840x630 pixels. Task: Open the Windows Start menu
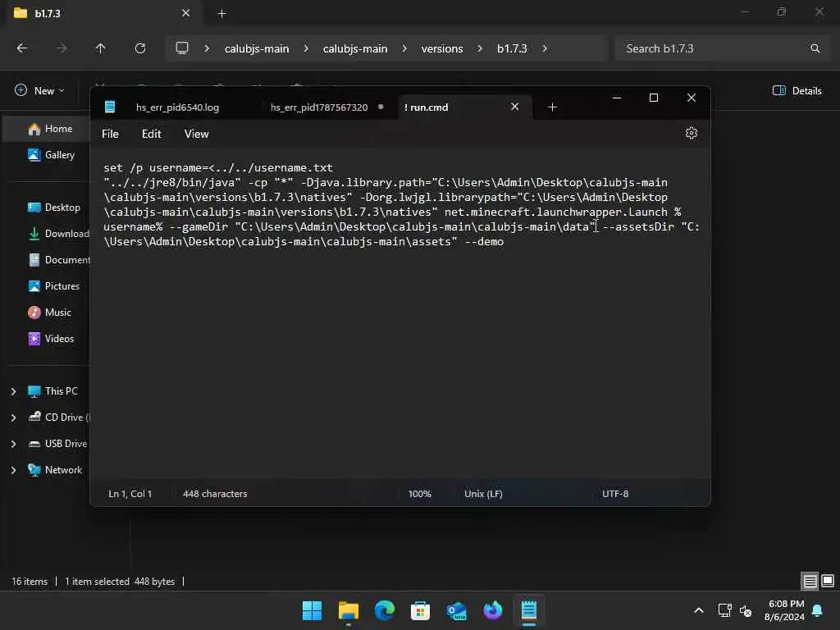[x=312, y=610]
